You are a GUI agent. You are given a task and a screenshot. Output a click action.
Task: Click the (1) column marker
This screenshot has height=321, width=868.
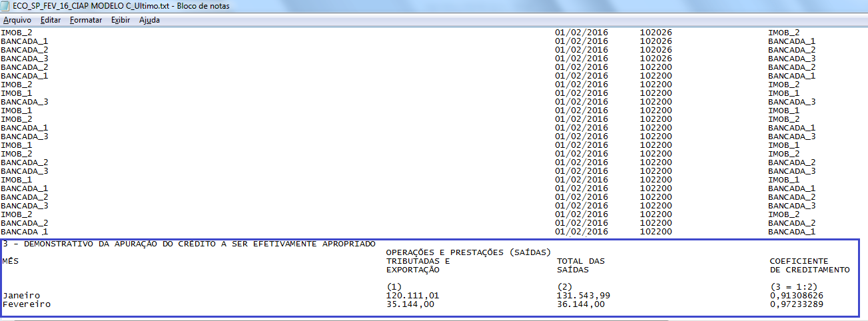394,287
